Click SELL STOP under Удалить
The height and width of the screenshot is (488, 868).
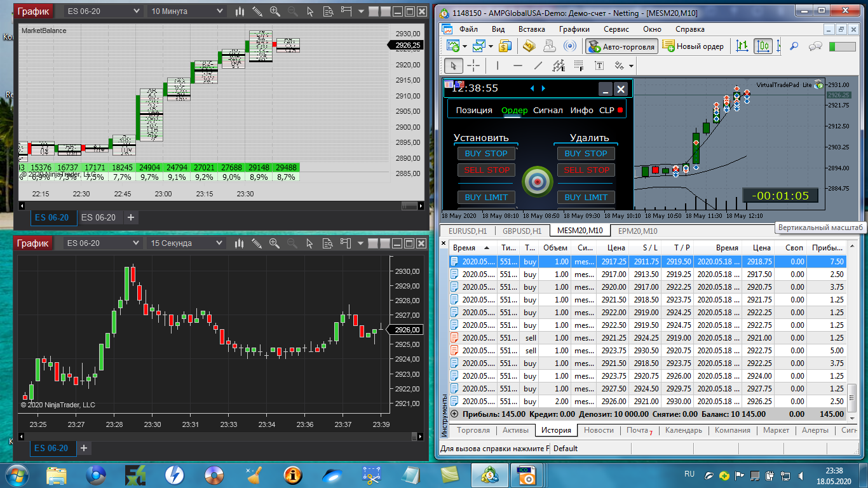coord(586,170)
